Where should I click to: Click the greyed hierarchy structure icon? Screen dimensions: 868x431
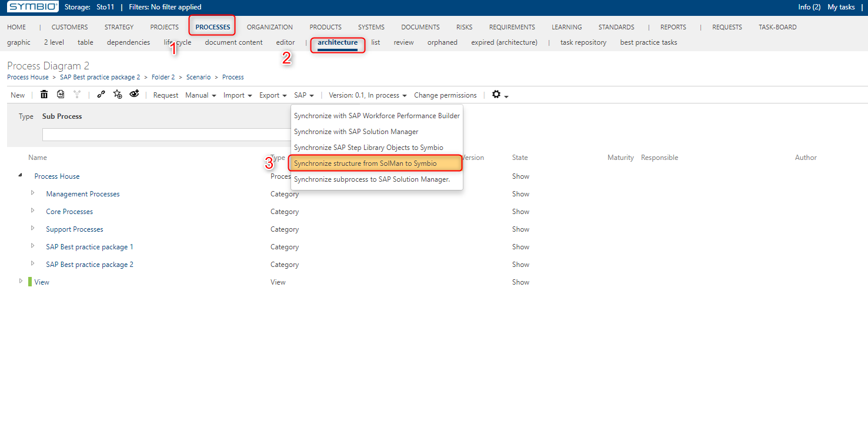(77, 95)
